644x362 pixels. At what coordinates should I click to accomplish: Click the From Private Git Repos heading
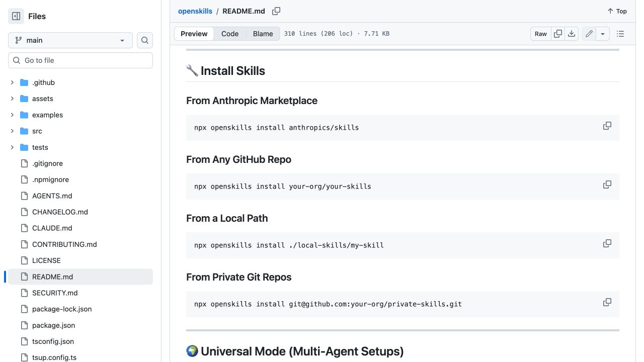238,277
